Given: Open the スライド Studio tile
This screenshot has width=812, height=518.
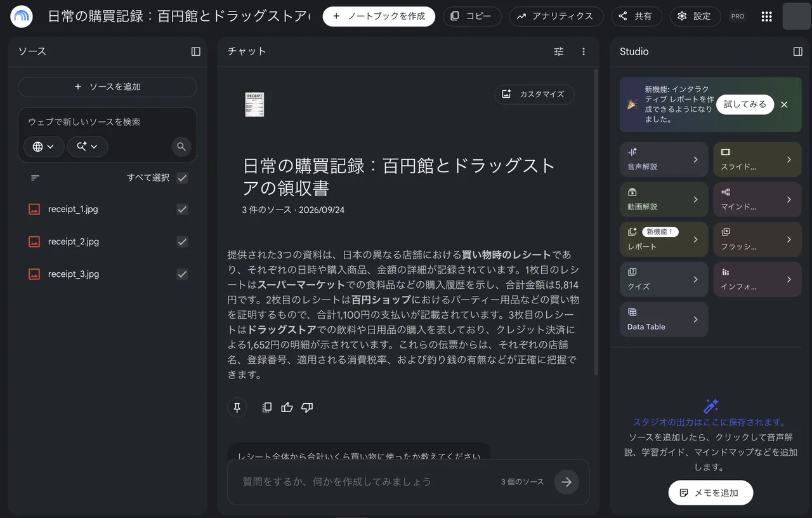Looking at the screenshot, I should pyautogui.click(x=757, y=159).
